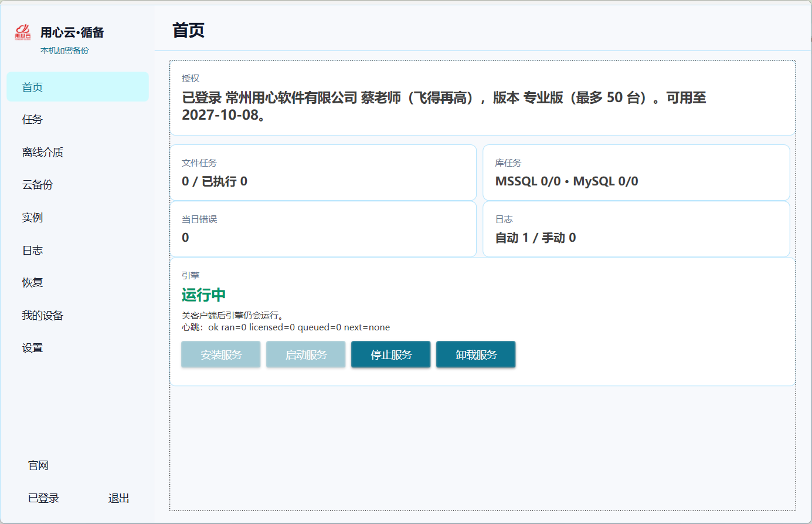Image resolution: width=812 pixels, height=524 pixels.
Task: Click the 当日错误 value '0'
Action: pyautogui.click(x=185, y=238)
